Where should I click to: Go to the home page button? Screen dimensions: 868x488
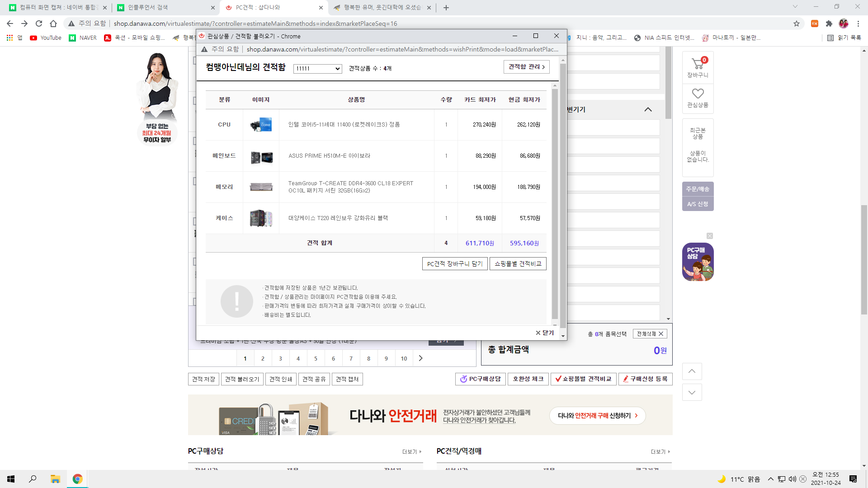53,23
